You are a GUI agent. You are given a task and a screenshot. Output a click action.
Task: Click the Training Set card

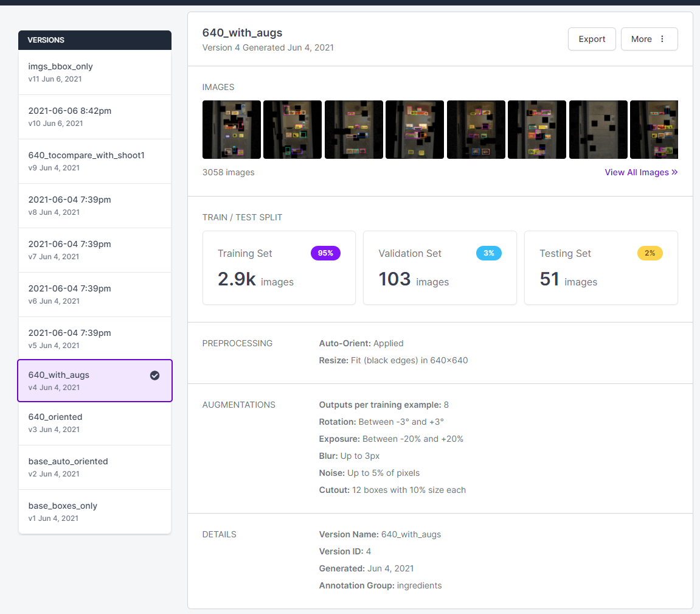pyautogui.click(x=279, y=268)
